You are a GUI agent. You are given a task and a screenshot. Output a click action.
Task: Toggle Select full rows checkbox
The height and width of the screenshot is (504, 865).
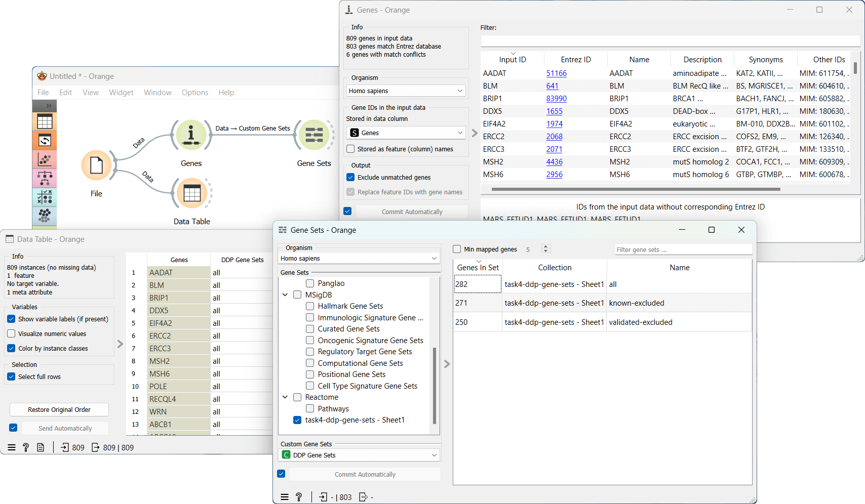coord(11,376)
